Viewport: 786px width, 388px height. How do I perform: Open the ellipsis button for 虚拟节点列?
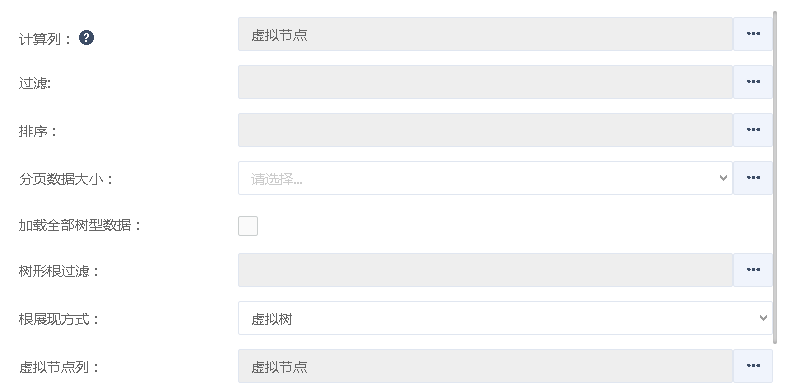(753, 366)
